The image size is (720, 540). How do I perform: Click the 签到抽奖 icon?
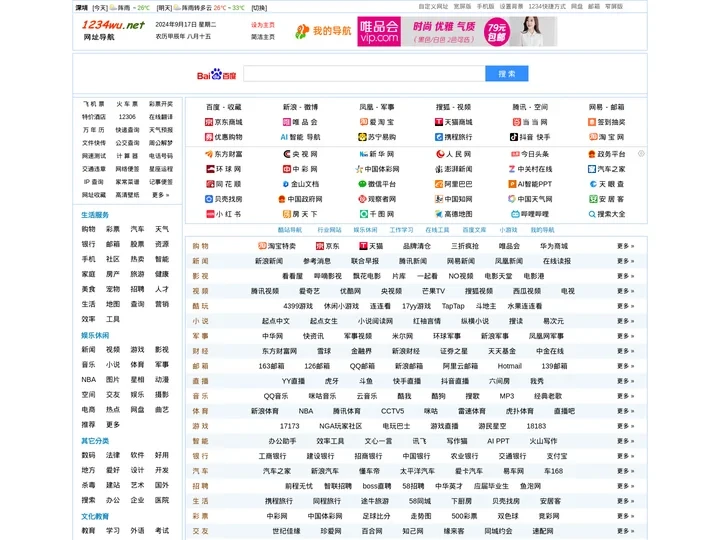[x=592, y=122]
